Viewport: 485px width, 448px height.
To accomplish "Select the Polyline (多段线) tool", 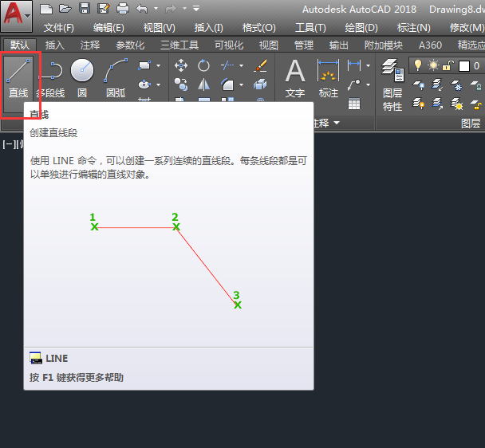I will [51, 79].
